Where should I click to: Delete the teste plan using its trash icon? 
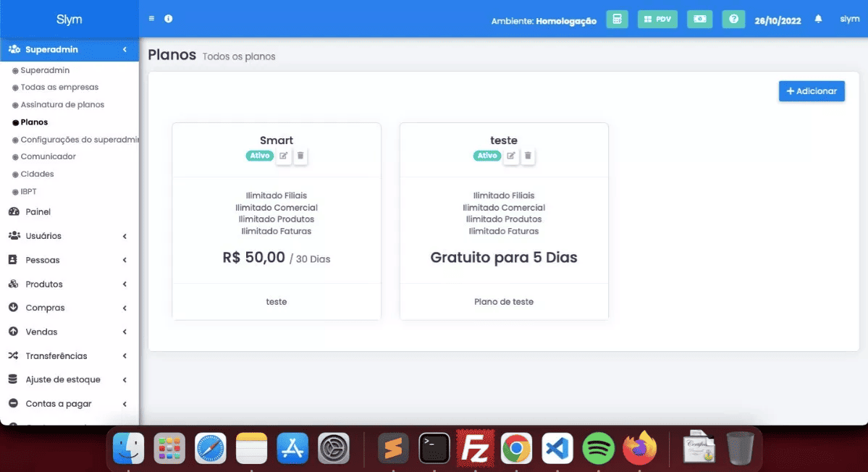tap(528, 155)
